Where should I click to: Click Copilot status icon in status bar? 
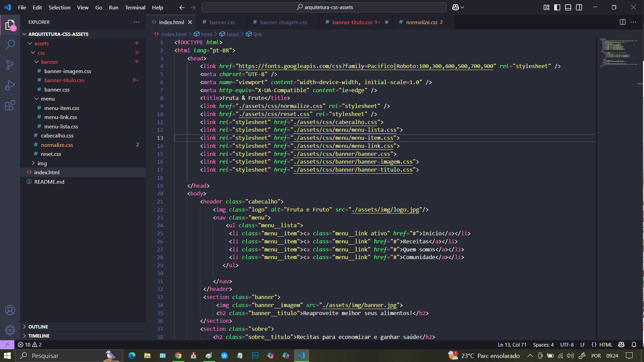622,345
